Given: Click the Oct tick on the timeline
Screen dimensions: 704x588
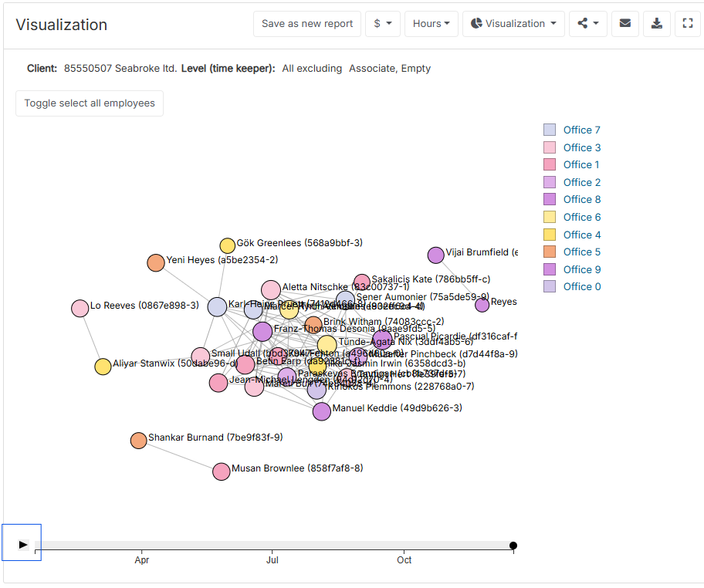Looking at the screenshot, I should tap(404, 559).
